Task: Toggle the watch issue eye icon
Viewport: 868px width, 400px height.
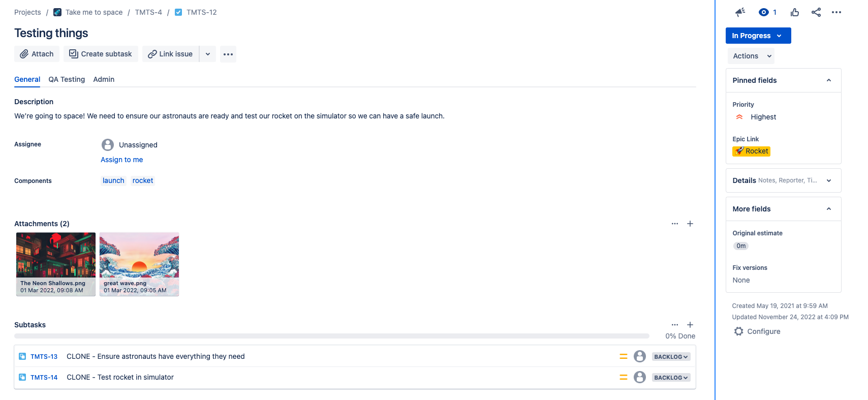Action: coord(763,12)
